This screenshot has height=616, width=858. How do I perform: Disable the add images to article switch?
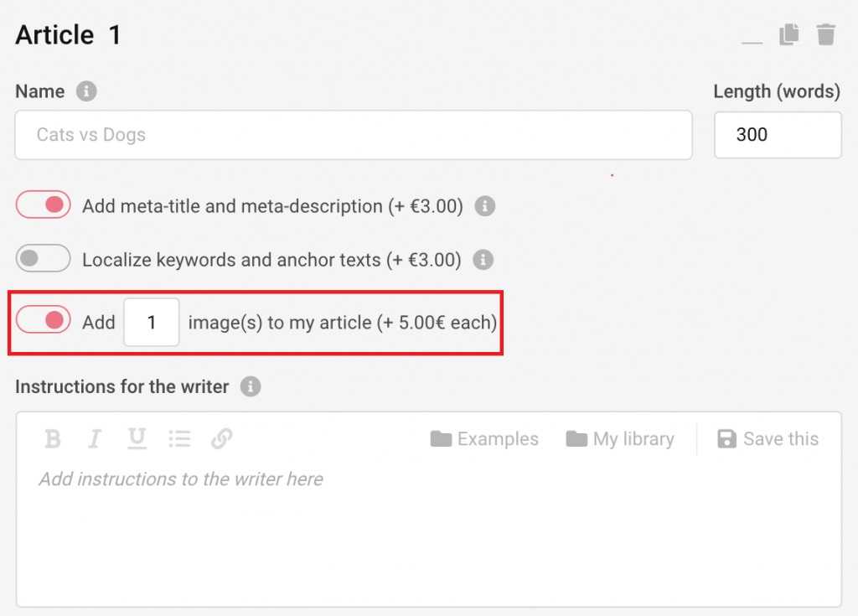(44, 320)
